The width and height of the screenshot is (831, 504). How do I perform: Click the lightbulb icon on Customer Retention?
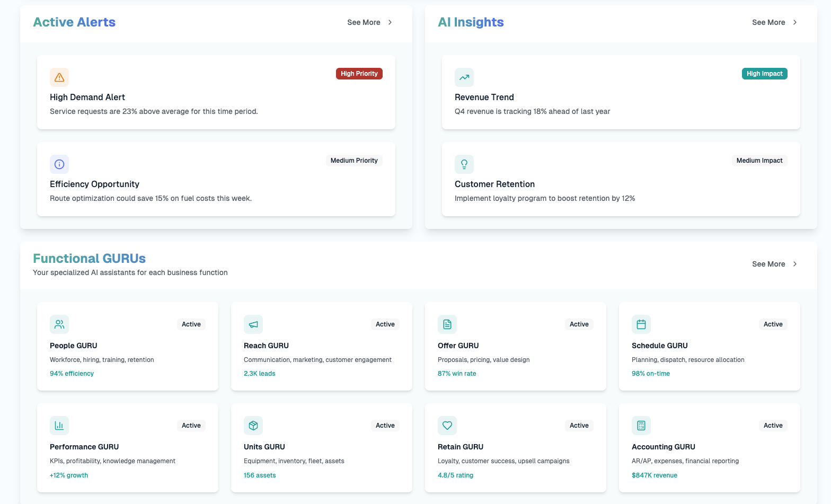click(x=464, y=164)
